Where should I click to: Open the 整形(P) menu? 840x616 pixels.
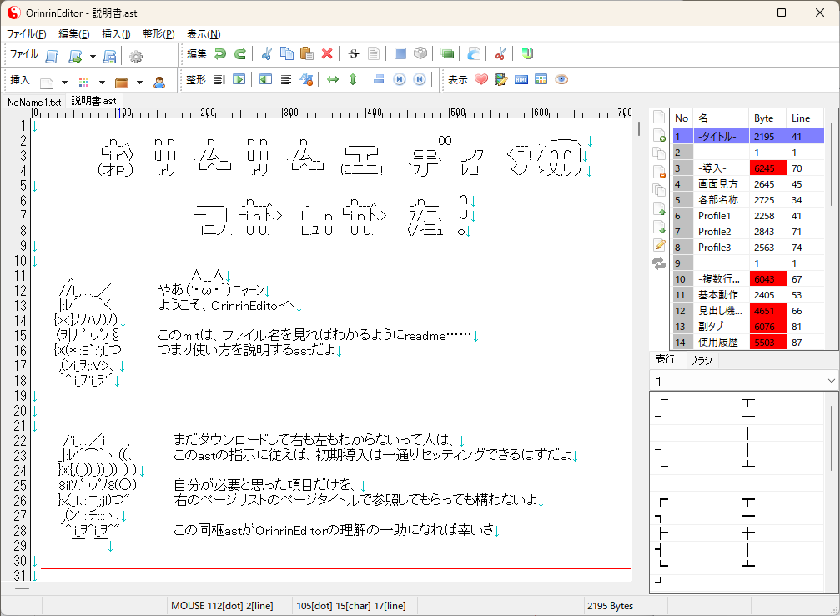(158, 33)
